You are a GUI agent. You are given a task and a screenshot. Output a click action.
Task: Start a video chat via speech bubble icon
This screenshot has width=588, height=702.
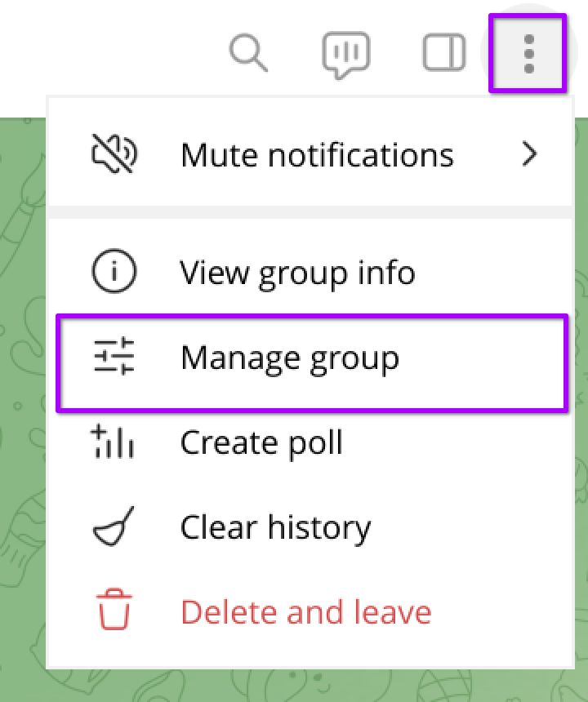tap(345, 54)
